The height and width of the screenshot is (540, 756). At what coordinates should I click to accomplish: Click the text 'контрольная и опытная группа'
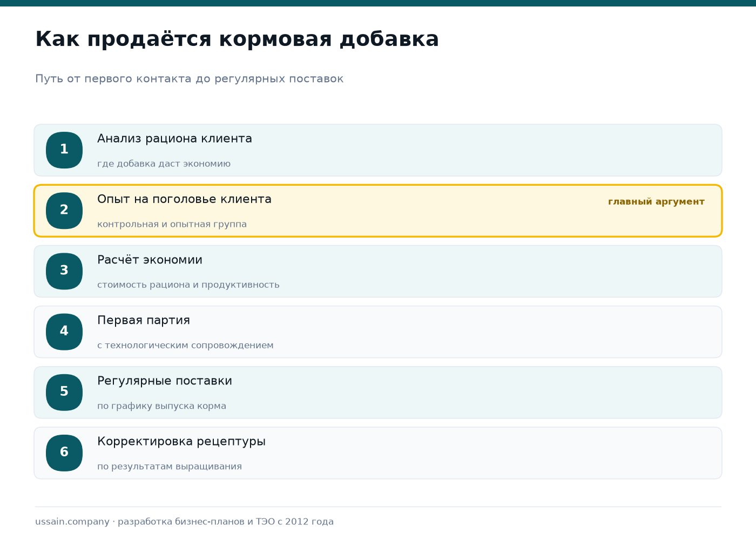[x=172, y=224]
